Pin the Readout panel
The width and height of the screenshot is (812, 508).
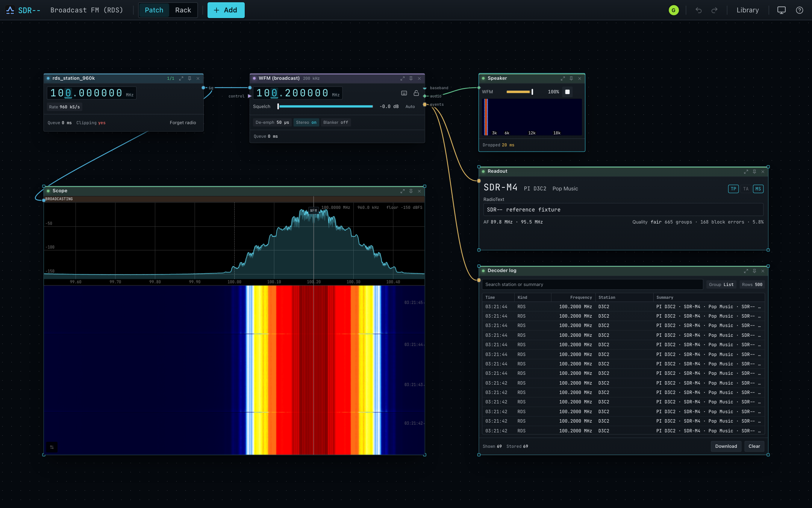click(754, 172)
